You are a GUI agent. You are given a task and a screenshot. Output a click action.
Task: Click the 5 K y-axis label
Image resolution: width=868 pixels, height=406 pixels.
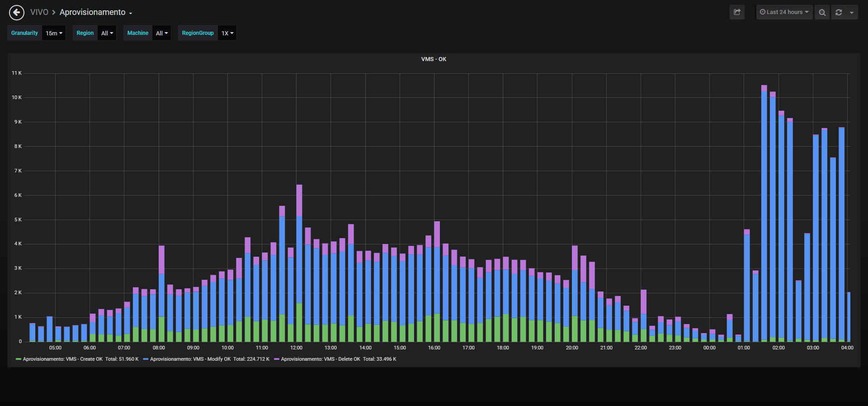pyautogui.click(x=18, y=220)
